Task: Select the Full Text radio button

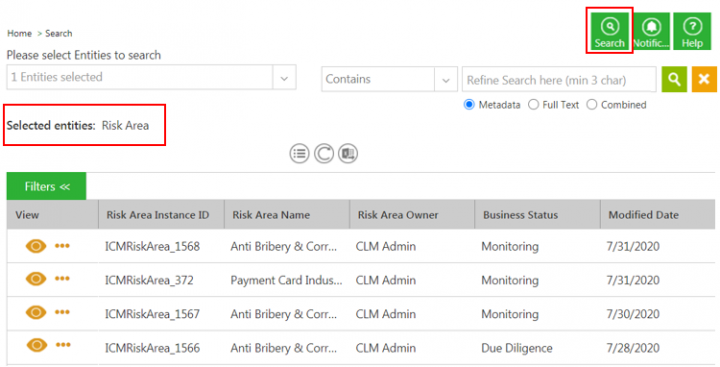Action: [x=533, y=105]
